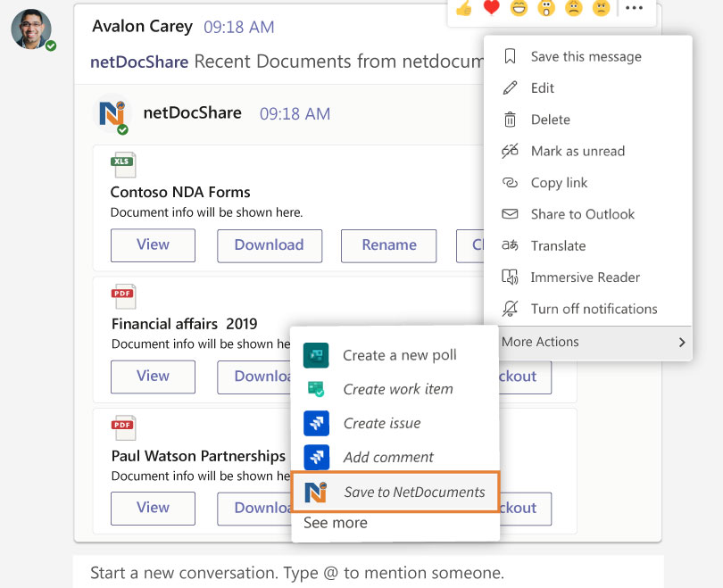Screen dimensions: 723x588
Task: Click the Copy link chain icon
Action: tap(510, 183)
